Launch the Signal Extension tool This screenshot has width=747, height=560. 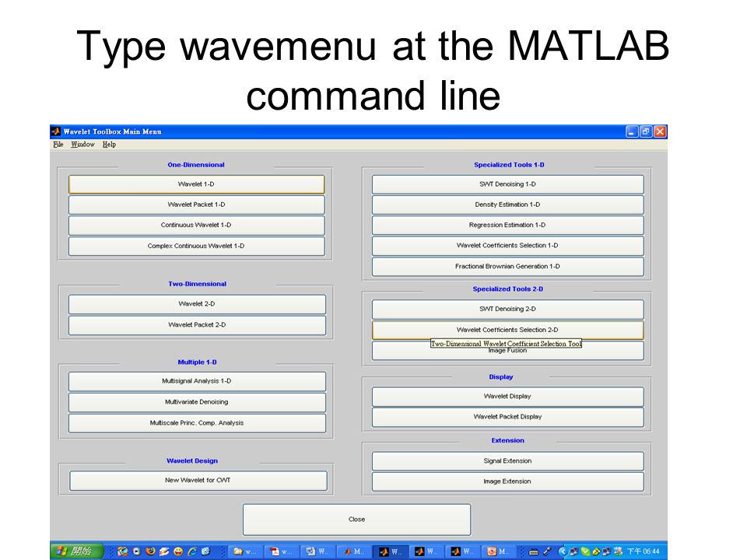508,461
